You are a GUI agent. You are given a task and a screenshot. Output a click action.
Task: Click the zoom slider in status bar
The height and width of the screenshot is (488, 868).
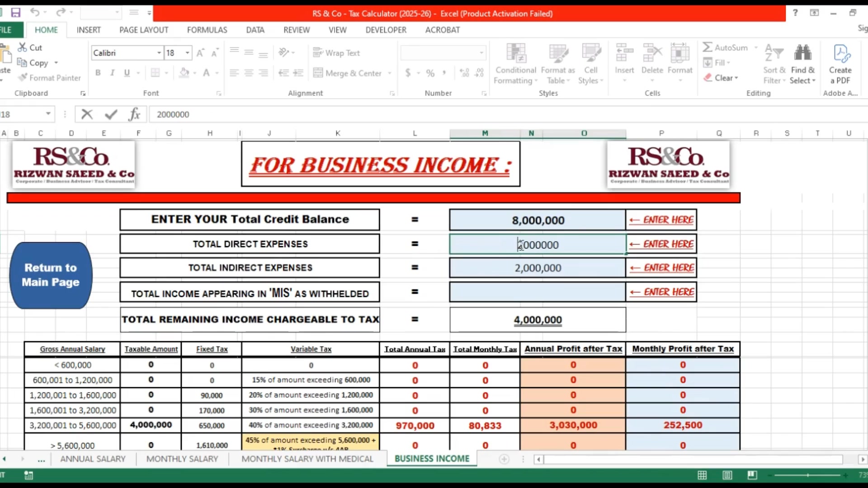(807, 475)
